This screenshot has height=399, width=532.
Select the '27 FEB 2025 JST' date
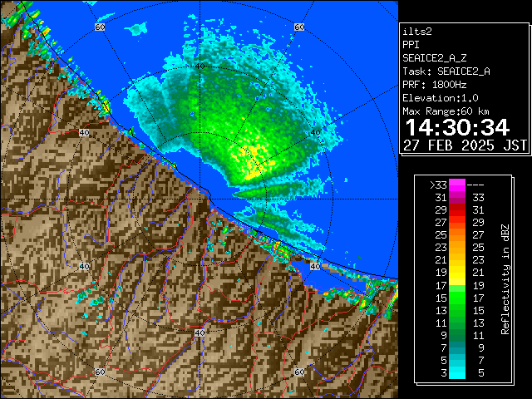pos(465,145)
